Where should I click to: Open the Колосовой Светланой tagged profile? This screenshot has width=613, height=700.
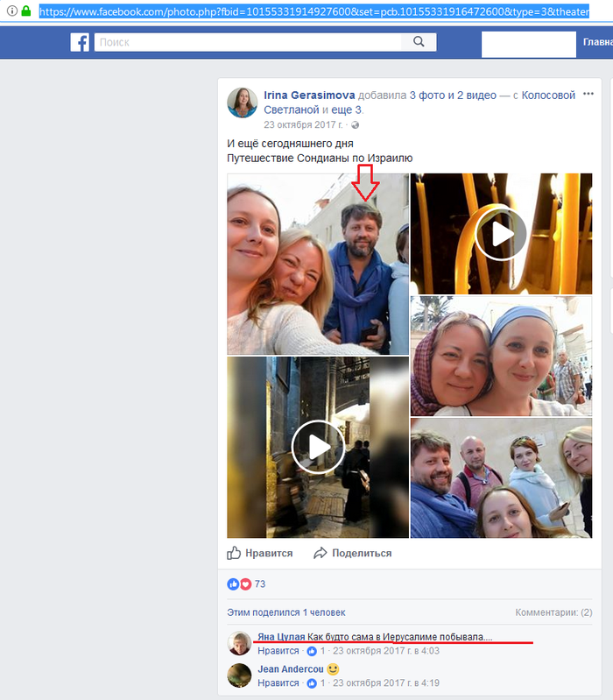pyautogui.click(x=548, y=95)
